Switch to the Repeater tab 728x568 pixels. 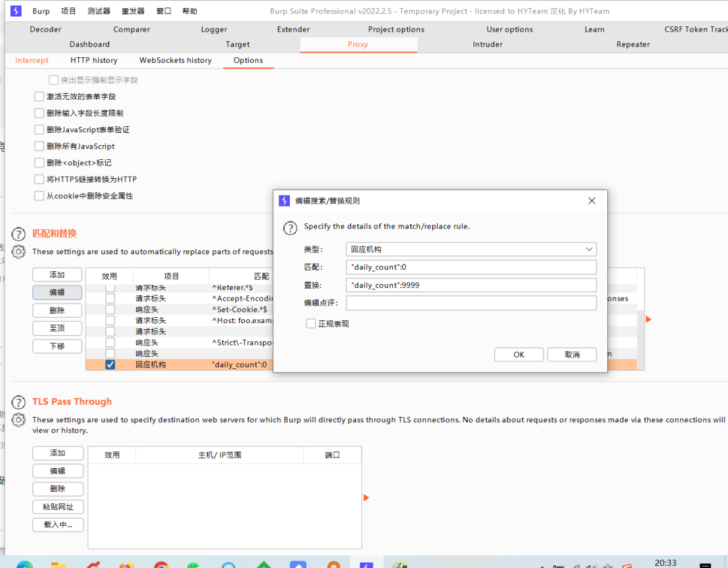(633, 44)
